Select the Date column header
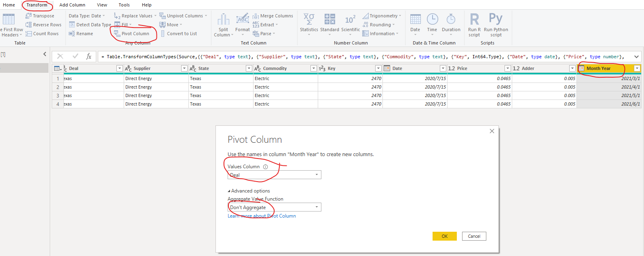Image resolution: width=644 pixels, height=256 pixels. [x=415, y=68]
